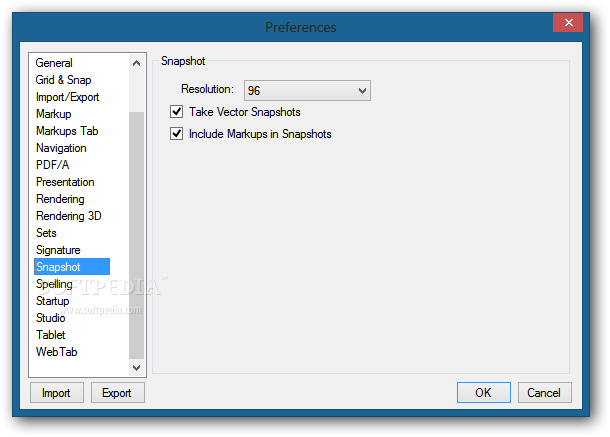
Task: Click category list scroll down arrow
Action: point(136,367)
